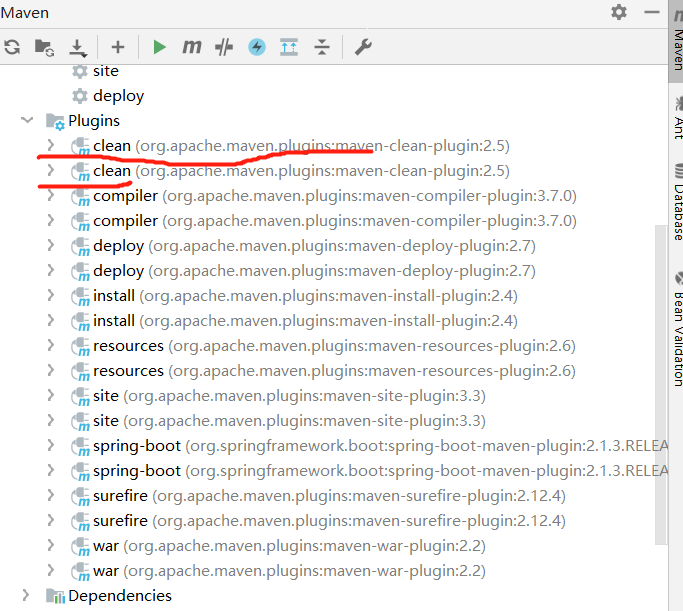
Task: Click plugin icon of second site plugin
Action: 81,422
